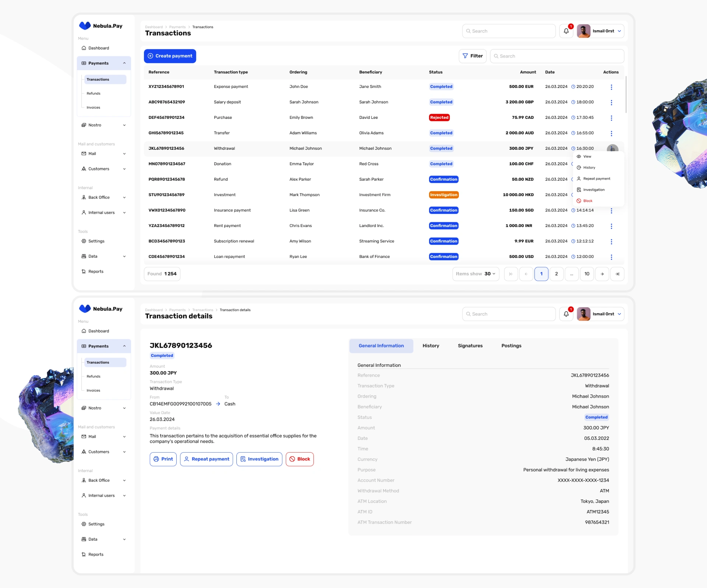Image resolution: width=707 pixels, height=588 pixels.
Task: Open Reports item in top sidebar
Action: pos(96,272)
